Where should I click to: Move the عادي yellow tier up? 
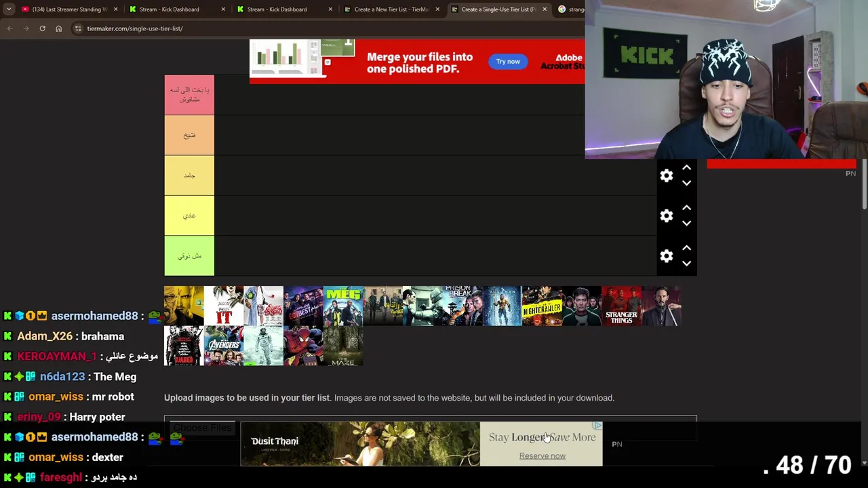coord(686,208)
